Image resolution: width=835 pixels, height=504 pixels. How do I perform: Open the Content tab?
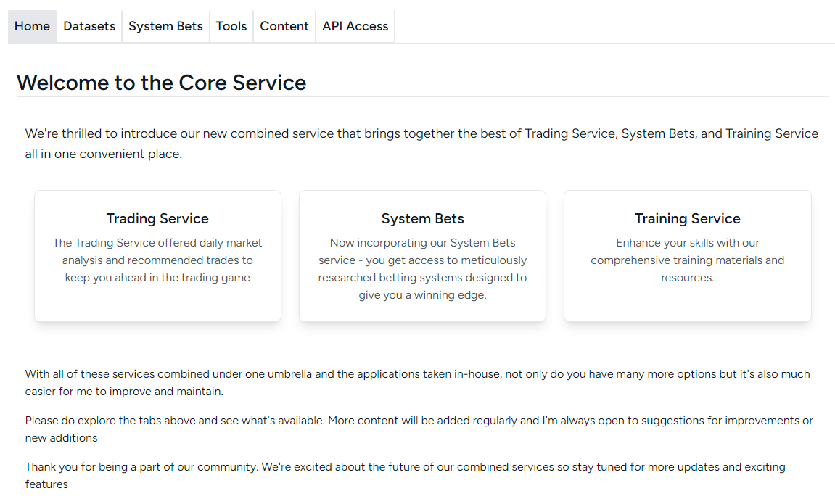(284, 26)
